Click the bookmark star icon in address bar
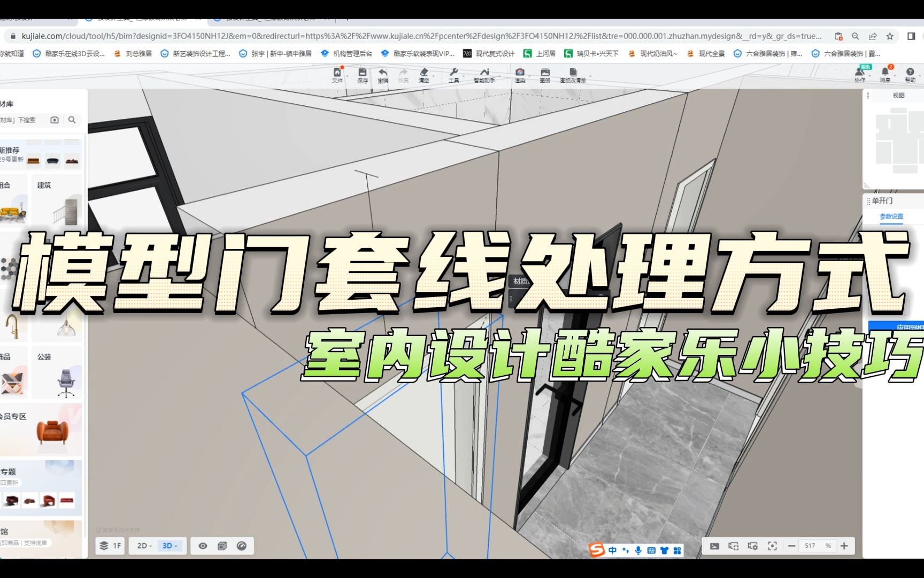 point(890,36)
